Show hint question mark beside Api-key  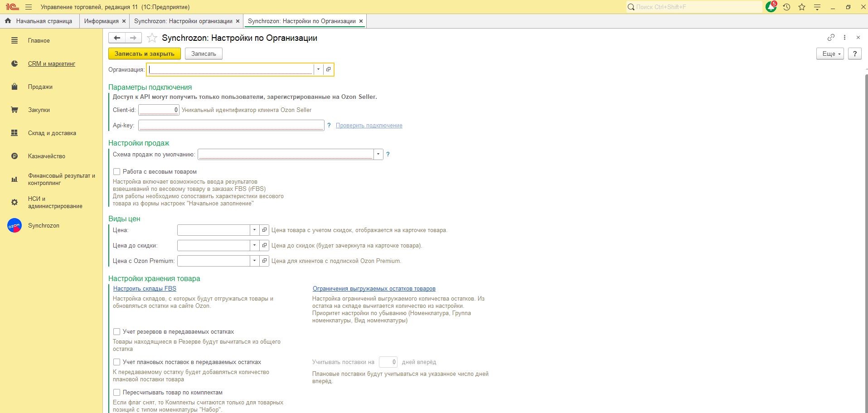click(x=329, y=125)
